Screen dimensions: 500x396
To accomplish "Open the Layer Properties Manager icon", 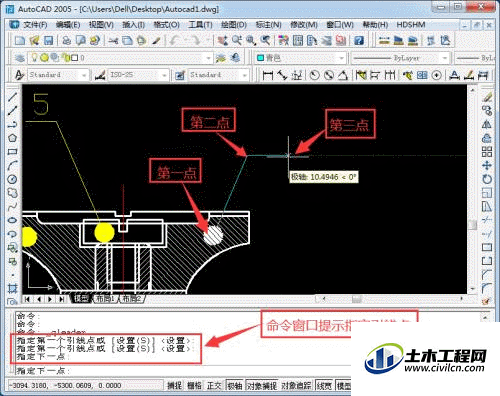I will [20, 58].
